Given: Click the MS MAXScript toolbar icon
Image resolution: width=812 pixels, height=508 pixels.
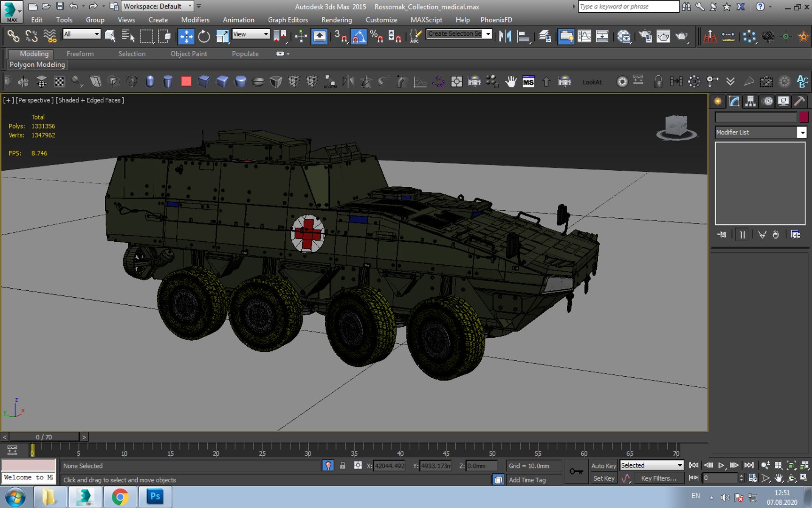Looking at the screenshot, I should 528,82.
